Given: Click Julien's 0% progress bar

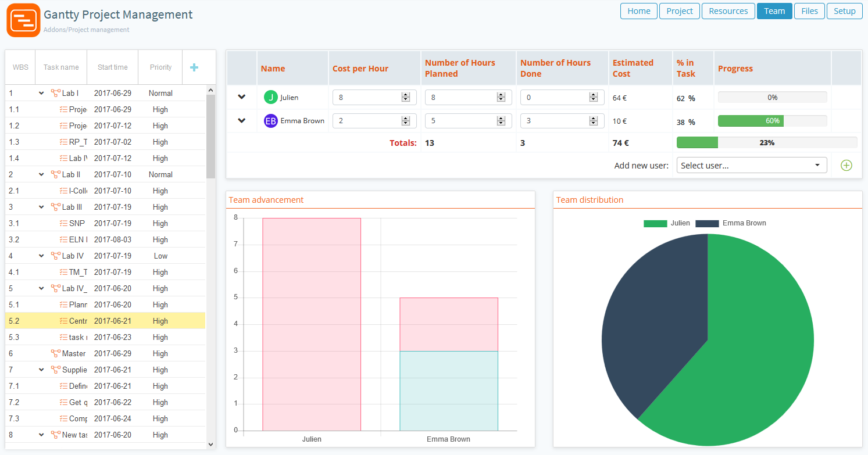Looking at the screenshot, I should (x=772, y=98).
